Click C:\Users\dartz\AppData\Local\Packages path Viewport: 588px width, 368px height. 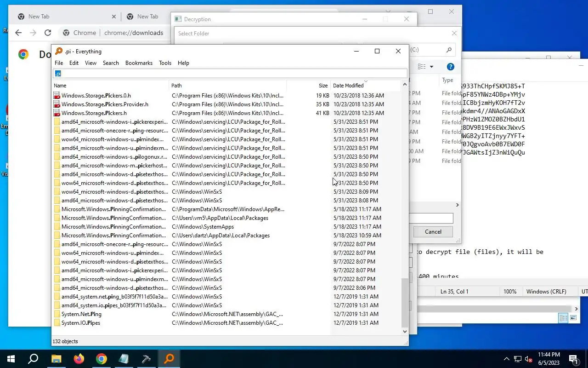[220, 236]
